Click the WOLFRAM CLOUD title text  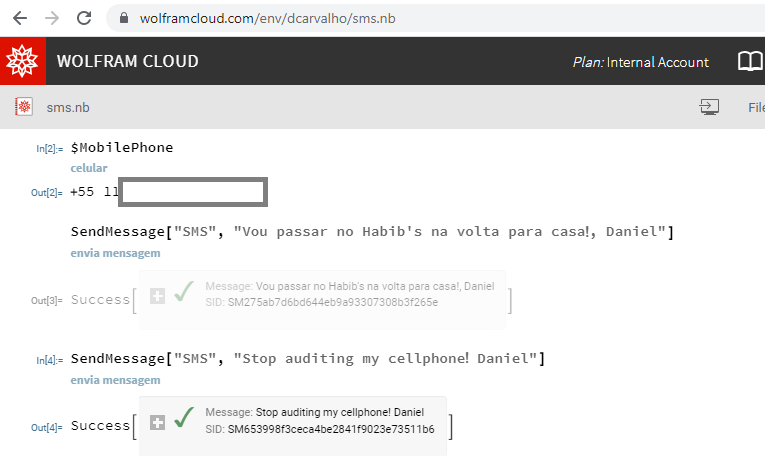127,61
